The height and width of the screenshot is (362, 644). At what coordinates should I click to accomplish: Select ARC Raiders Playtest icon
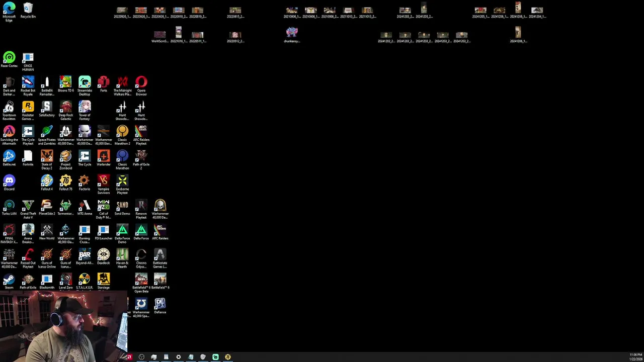tap(141, 135)
